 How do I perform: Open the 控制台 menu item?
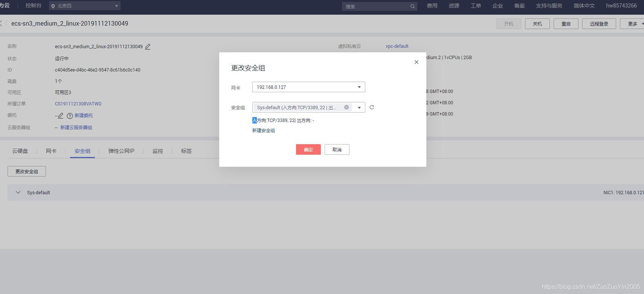coord(34,6)
